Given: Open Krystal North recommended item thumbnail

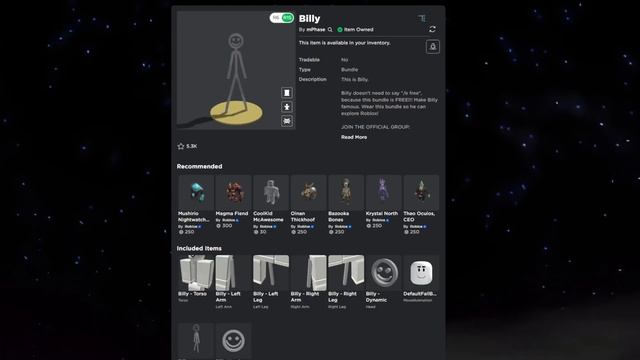Looking at the screenshot, I should point(384,192).
